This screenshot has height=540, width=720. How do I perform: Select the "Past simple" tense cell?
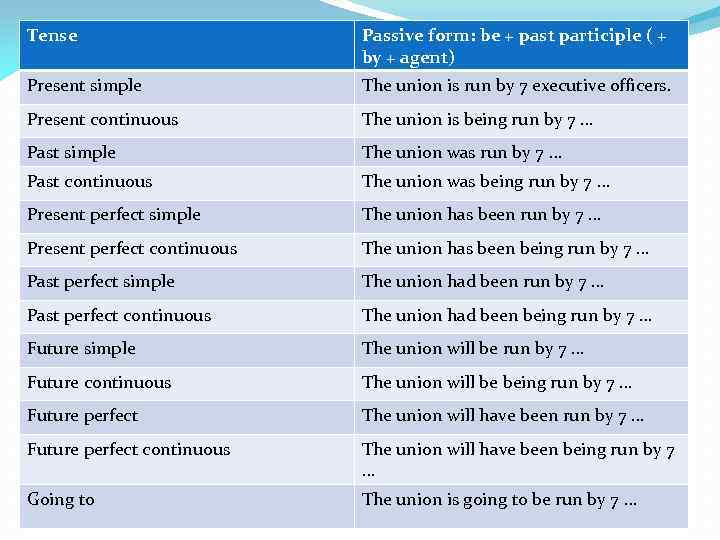[71, 152]
